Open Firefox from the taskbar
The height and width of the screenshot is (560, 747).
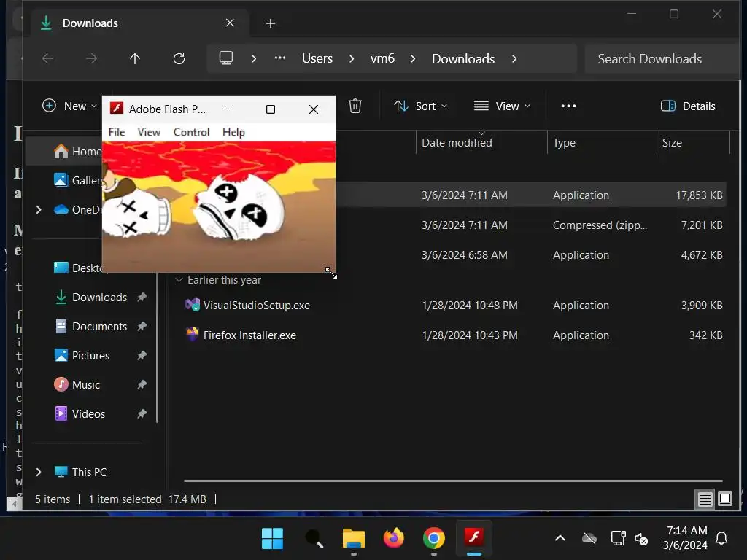click(x=393, y=539)
